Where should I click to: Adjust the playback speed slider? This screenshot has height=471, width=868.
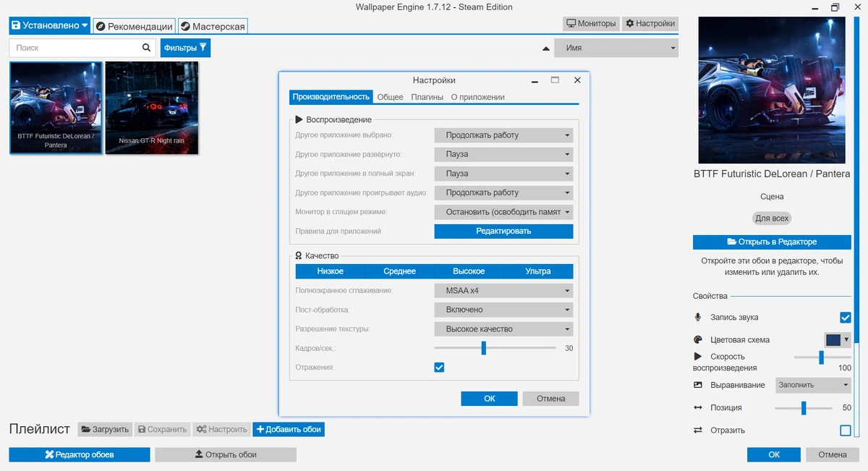point(822,357)
